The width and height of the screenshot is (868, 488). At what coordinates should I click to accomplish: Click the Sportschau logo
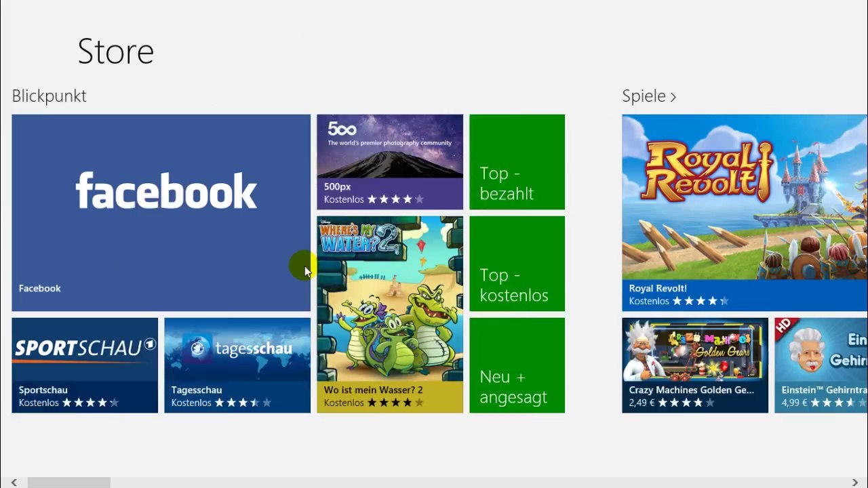(85, 348)
